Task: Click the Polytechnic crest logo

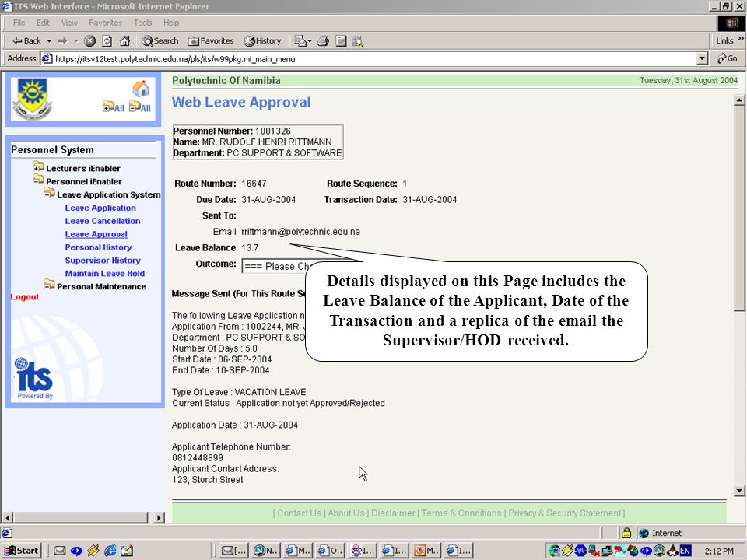Action: 32,99
